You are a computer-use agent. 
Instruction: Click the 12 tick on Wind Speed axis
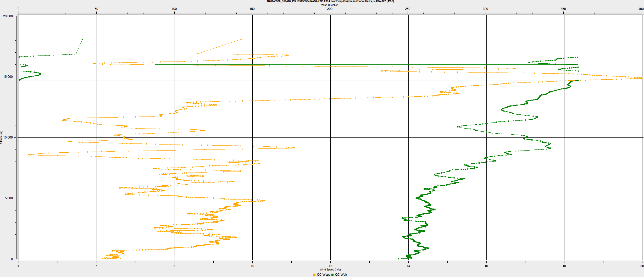[330, 266]
